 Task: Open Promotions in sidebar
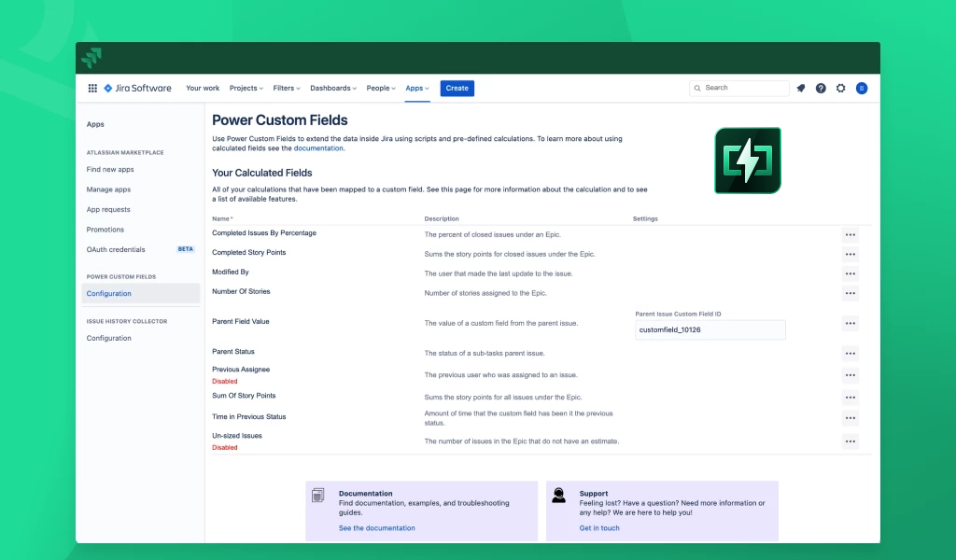coord(105,230)
